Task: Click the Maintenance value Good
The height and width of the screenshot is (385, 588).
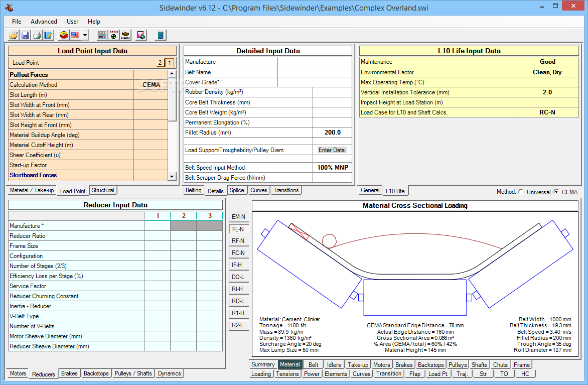Action: 547,62
